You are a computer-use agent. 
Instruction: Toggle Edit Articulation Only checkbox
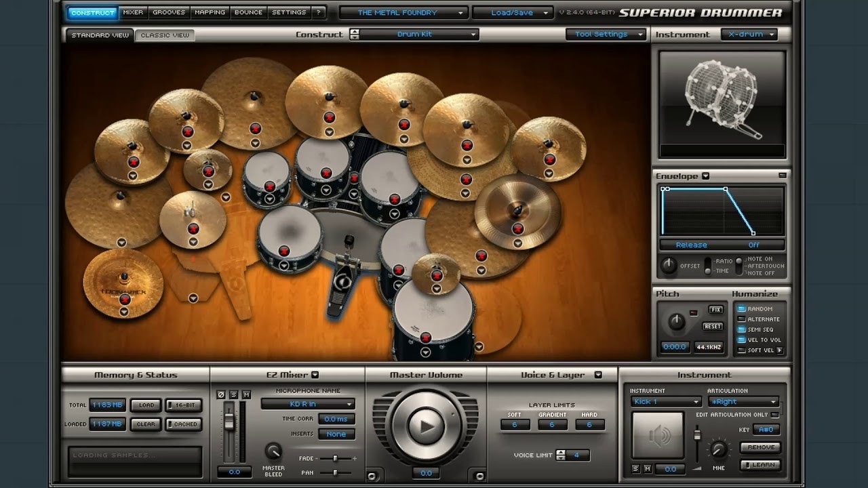tap(775, 414)
